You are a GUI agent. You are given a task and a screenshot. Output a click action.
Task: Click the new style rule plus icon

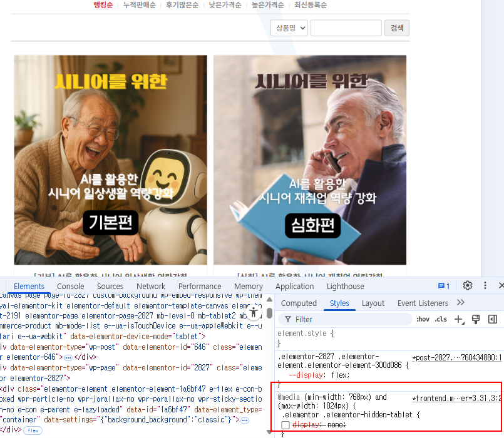(459, 319)
